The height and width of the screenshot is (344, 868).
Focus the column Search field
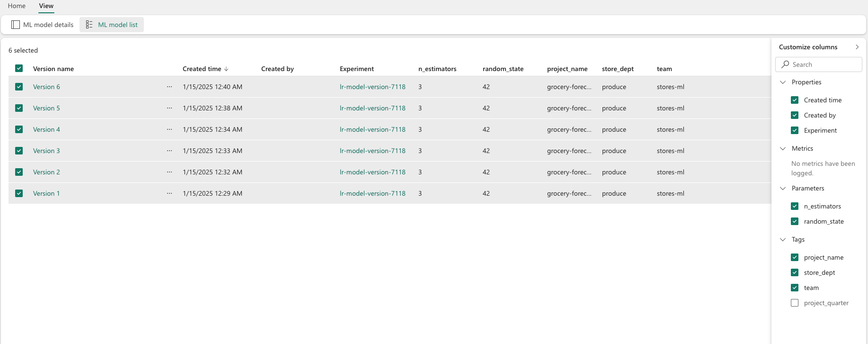click(x=819, y=64)
